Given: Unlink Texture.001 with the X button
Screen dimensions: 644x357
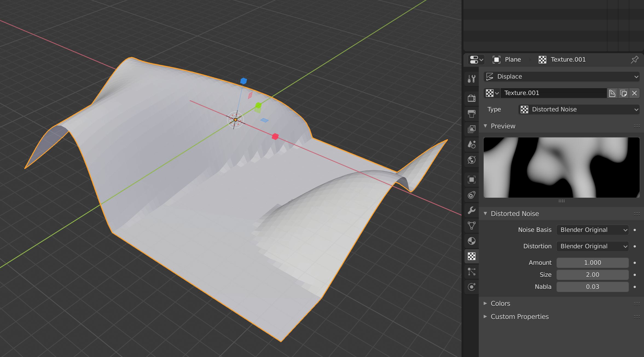Looking at the screenshot, I should click(634, 93).
